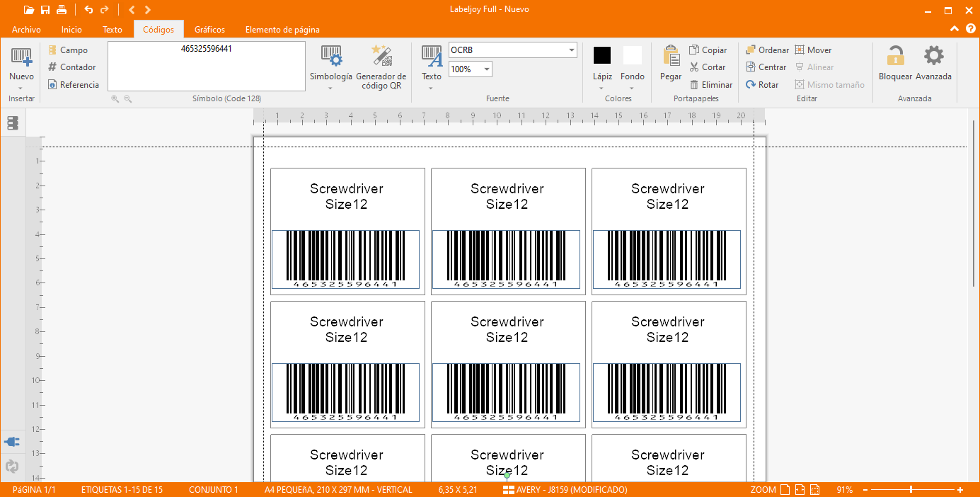Screen dimensions: 980x497
Task: Click the data source icon in left sidebar
Action: click(13, 123)
